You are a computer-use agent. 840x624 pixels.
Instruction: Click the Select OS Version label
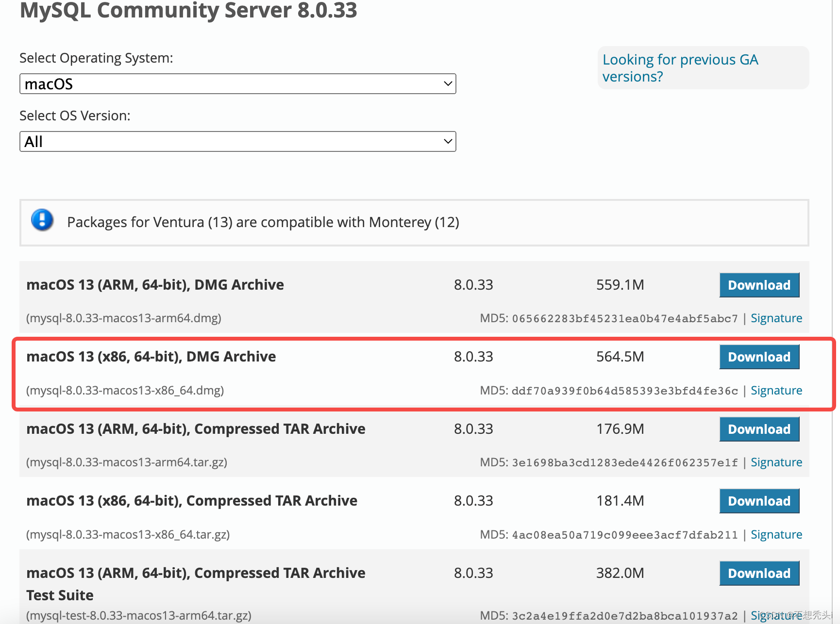point(75,116)
